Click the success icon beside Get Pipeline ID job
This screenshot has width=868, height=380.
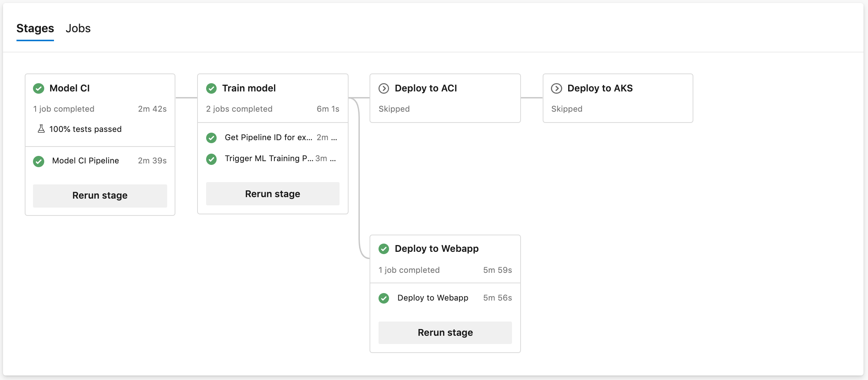coord(211,138)
